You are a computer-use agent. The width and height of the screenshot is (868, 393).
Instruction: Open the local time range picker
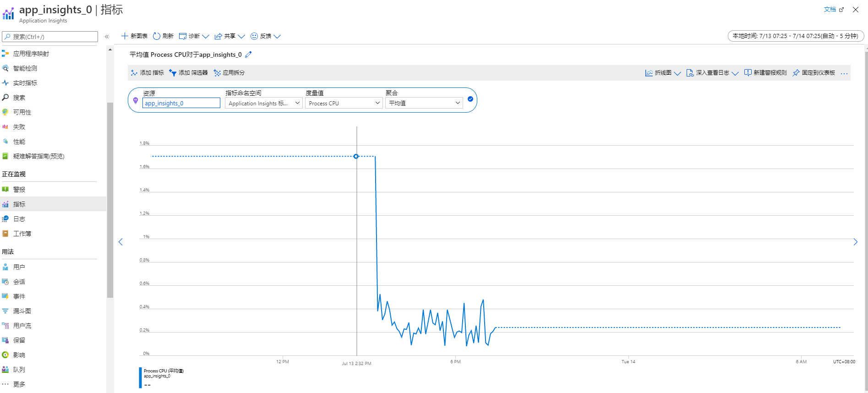(796, 36)
